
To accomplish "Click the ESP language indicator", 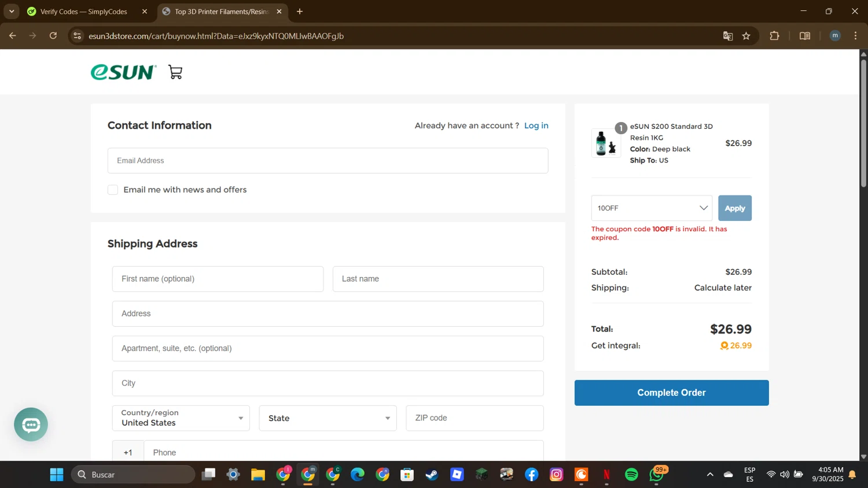I will point(749,475).
